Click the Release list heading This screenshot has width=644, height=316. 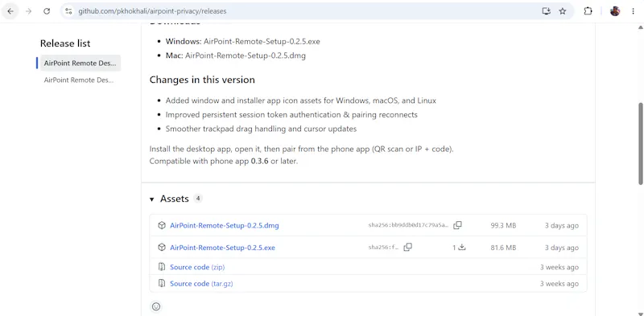pyautogui.click(x=65, y=43)
